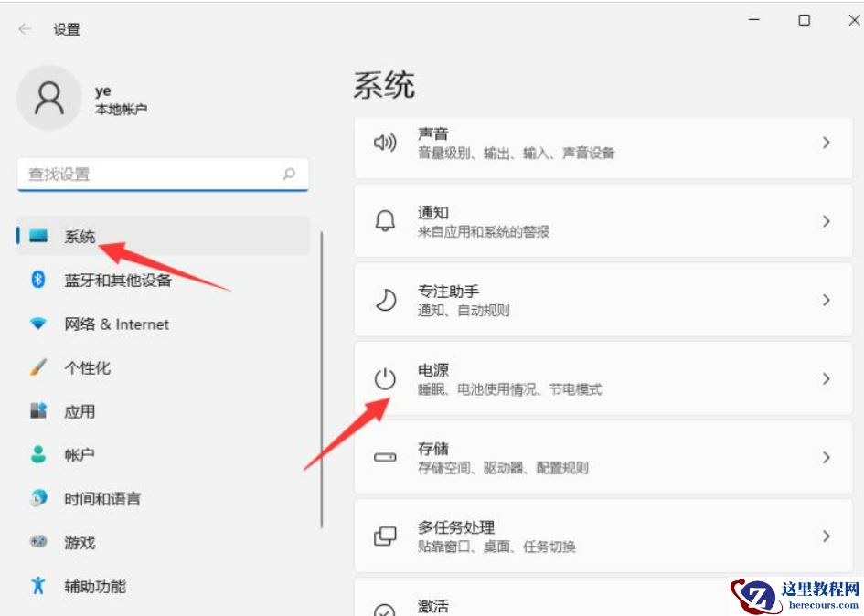
Task: Click the power icon for 电源 settings
Action: (x=384, y=378)
